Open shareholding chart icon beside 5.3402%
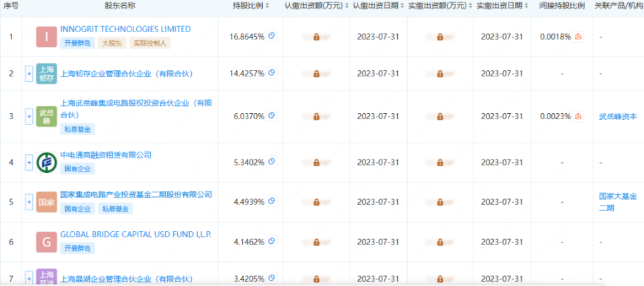 pos(271,161)
